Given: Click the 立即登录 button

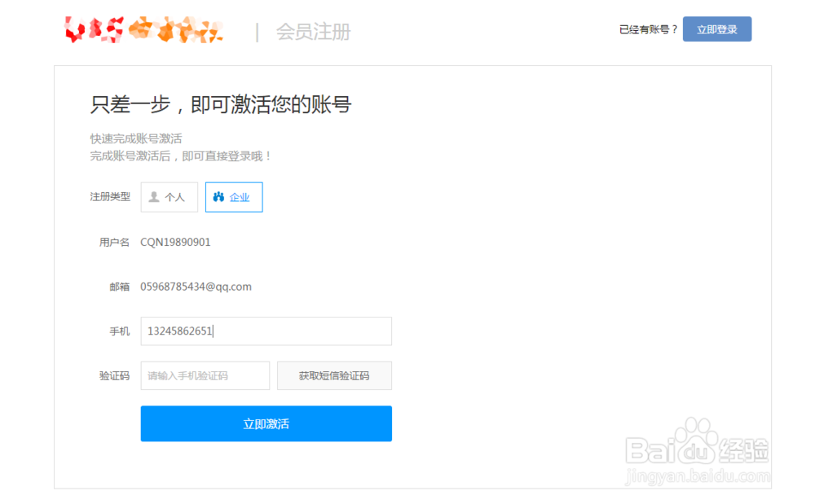Looking at the screenshot, I should [x=716, y=28].
